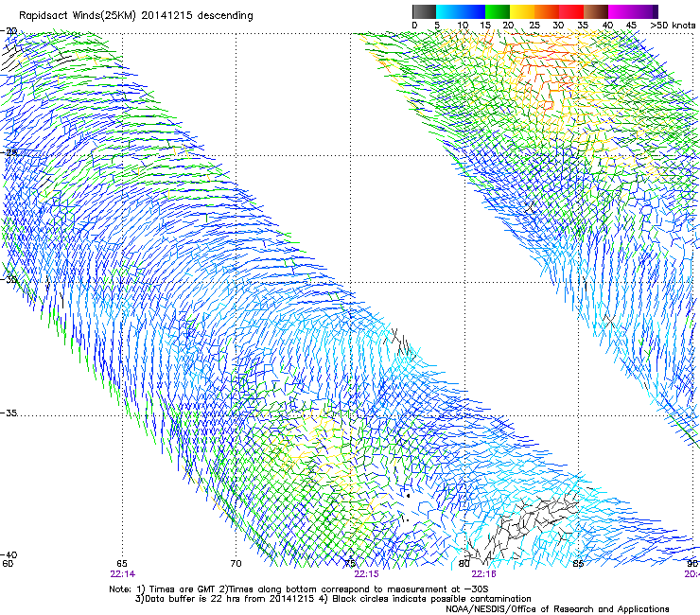
Task: Click the '22:15' swath time label
Action: click(366, 574)
